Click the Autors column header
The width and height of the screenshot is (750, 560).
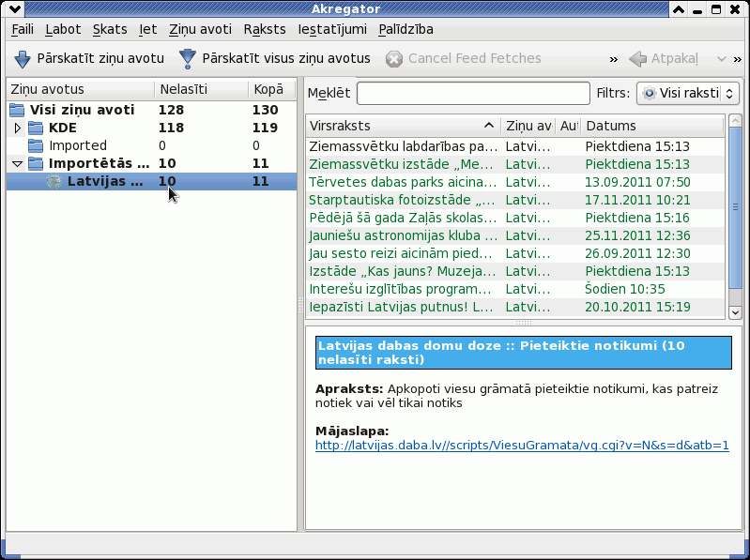pos(568,126)
